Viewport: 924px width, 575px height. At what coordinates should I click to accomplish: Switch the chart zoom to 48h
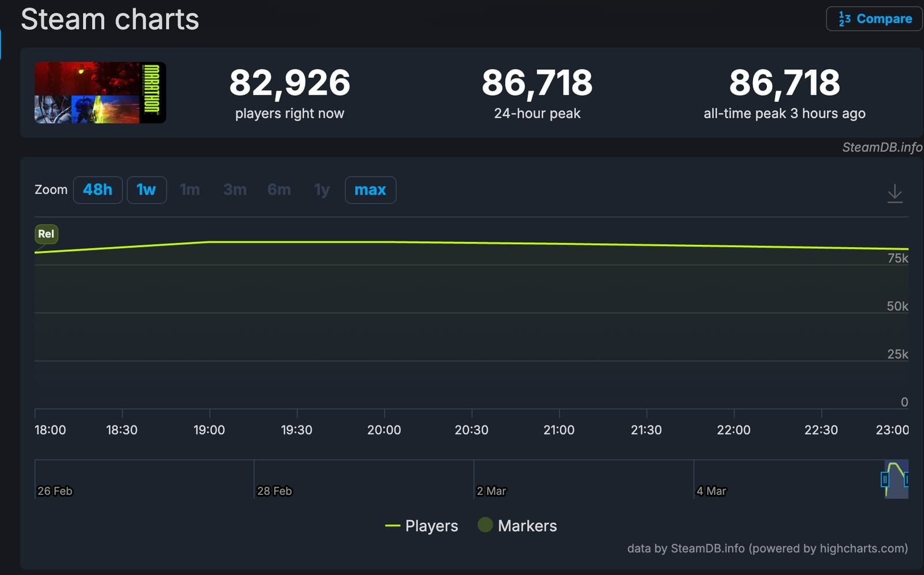tap(97, 189)
